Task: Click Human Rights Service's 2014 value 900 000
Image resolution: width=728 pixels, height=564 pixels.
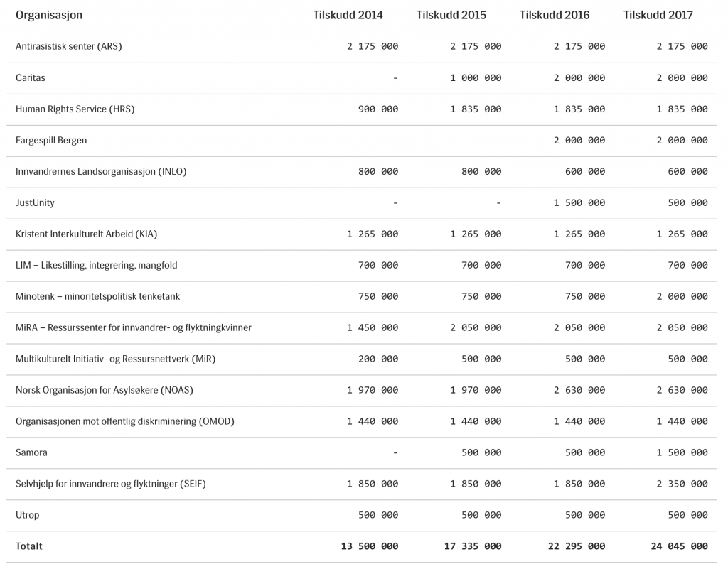Action: (x=378, y=109)
